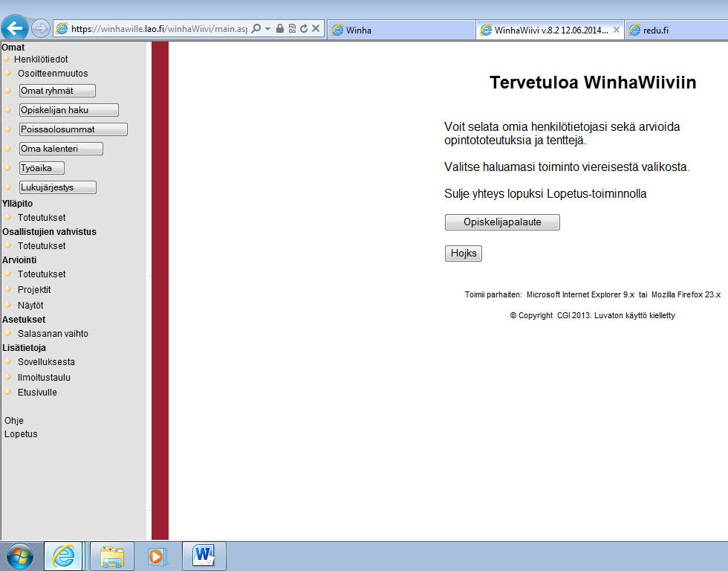Open the Ohje help link

pyautogui.click(x=14, y=421)
